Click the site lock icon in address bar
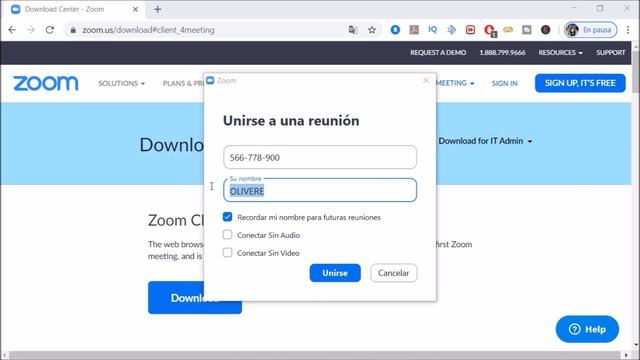The height and width of the screenshot is (360, 640). click(73, 30)
